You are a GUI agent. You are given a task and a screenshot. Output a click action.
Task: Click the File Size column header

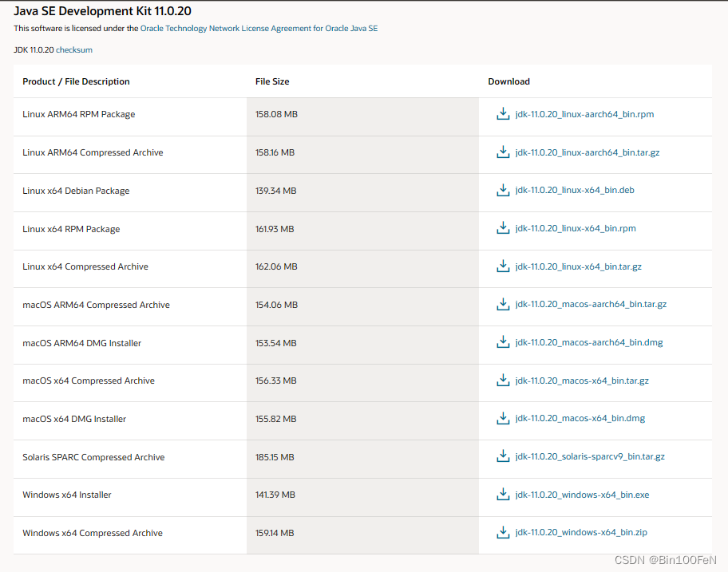tap(272, 81)
